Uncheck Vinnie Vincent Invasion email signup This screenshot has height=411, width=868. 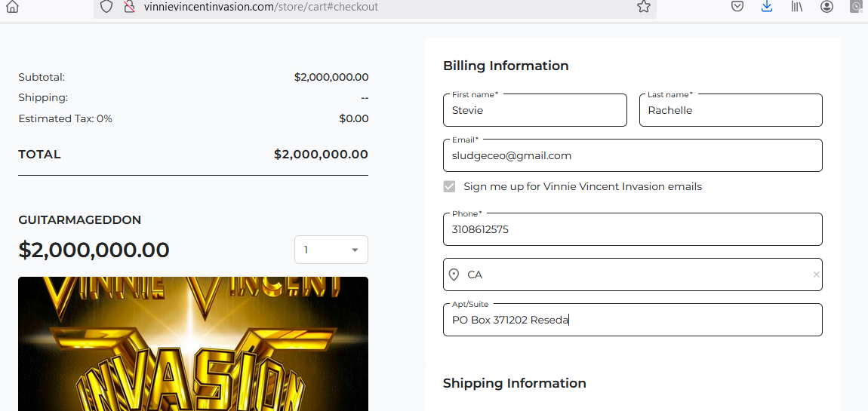(x=450, y=187)
